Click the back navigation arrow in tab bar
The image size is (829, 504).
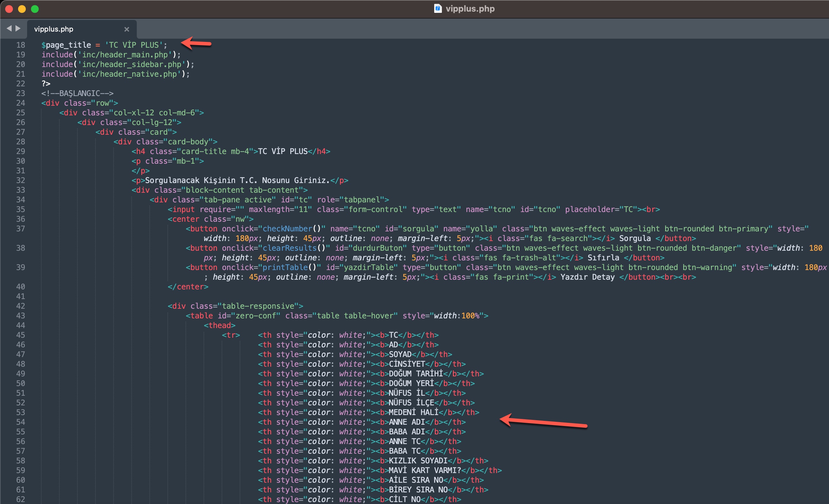click(x=9, y=29)
